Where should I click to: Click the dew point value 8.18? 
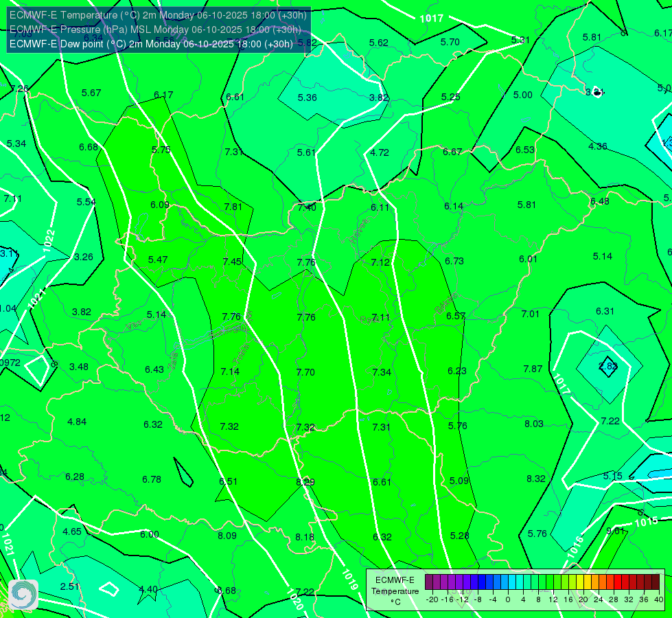tap(305, 537)
